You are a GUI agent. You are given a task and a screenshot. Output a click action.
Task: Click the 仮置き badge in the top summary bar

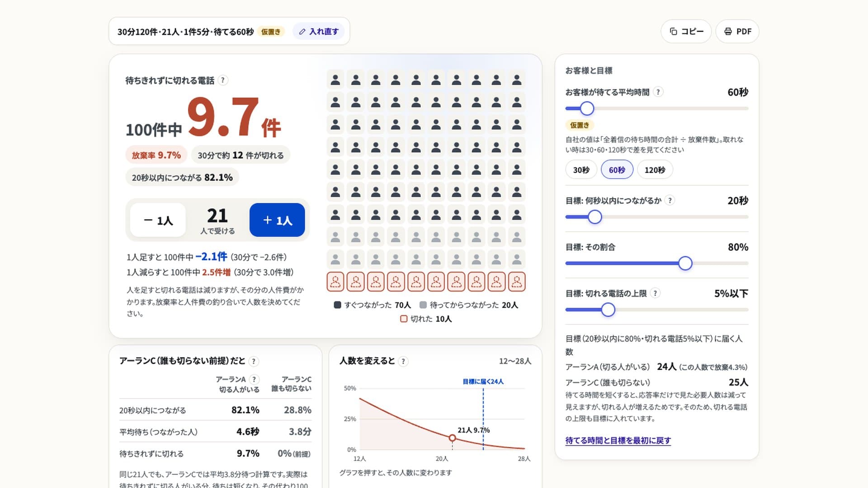click(271, 32)
